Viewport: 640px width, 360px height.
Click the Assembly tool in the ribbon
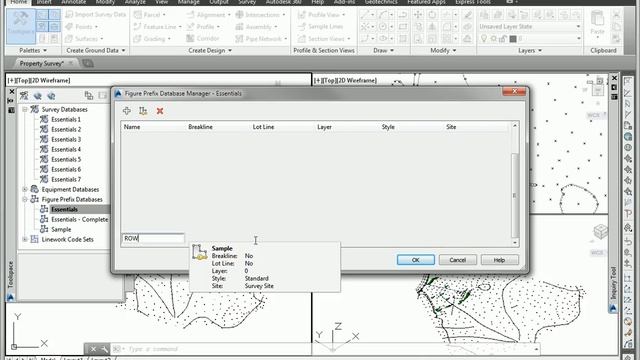click(x=256, y=27)
